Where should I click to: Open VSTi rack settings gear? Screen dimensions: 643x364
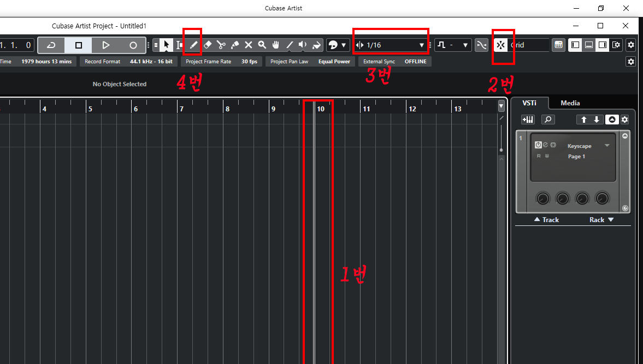click(624, 120)
